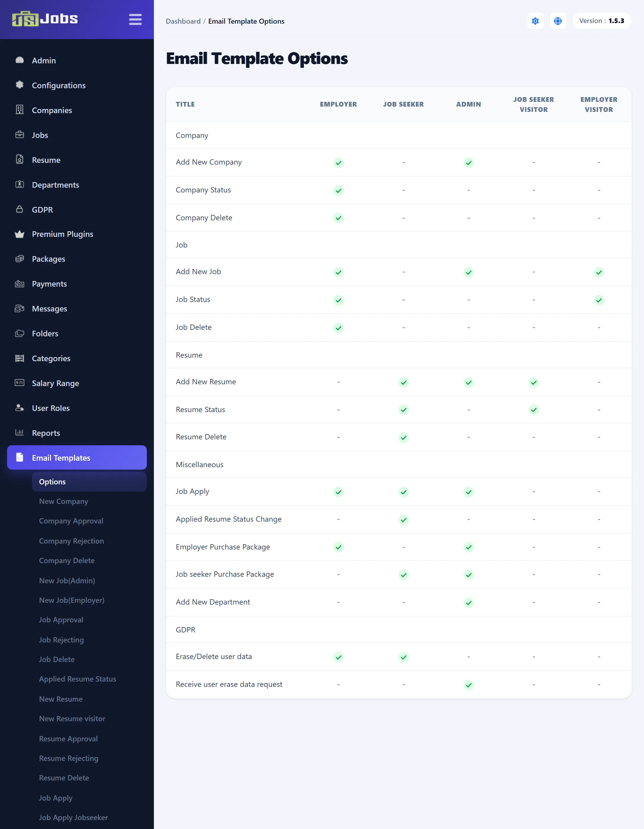Click the Erase/Delete user data row title

(214, 657)
